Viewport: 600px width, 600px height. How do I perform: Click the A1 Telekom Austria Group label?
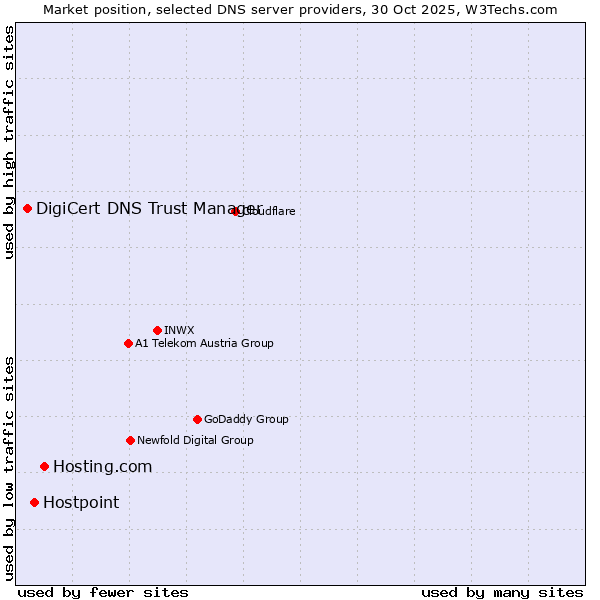click(x=204, y=343)
